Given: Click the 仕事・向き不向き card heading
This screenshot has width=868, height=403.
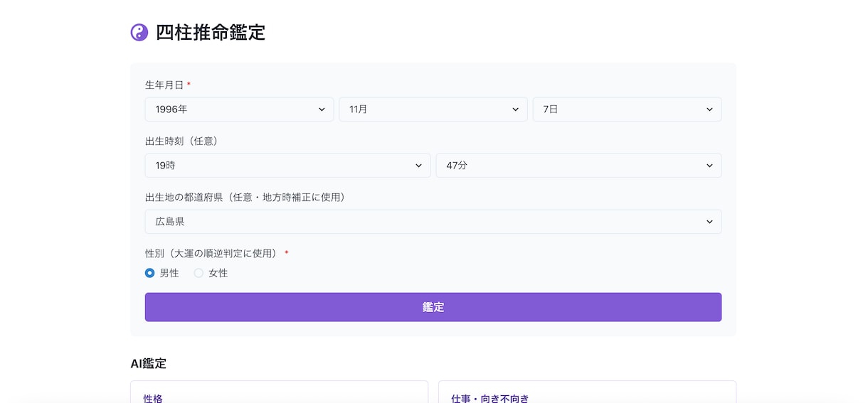Looking at the screenshot, I should 490,398.
